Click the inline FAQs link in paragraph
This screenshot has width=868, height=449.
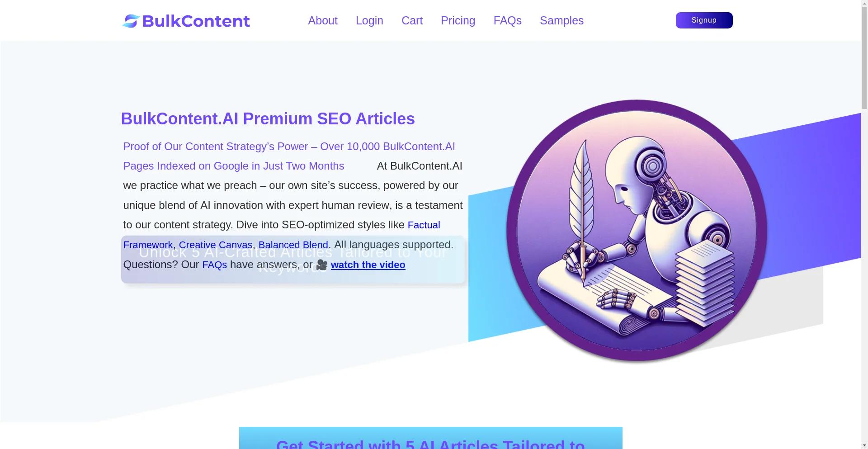point(214,265)
